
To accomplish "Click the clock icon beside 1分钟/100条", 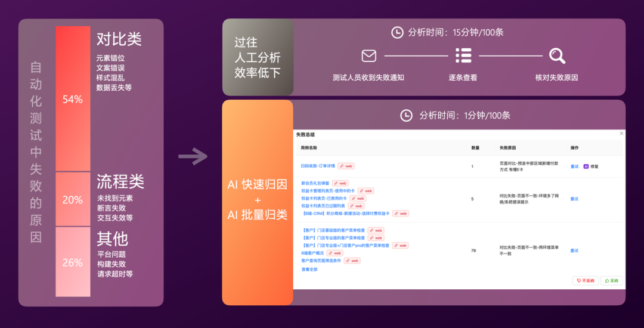I will [x=406, y=115].
